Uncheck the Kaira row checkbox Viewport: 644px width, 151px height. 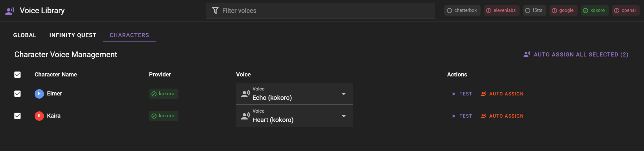pos(17,116)
